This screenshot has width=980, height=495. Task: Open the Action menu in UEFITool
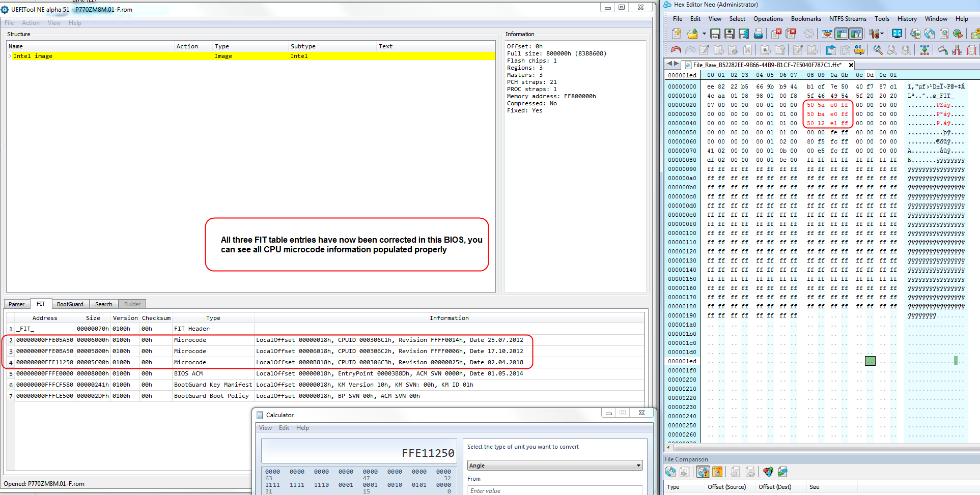click(31, 23)
